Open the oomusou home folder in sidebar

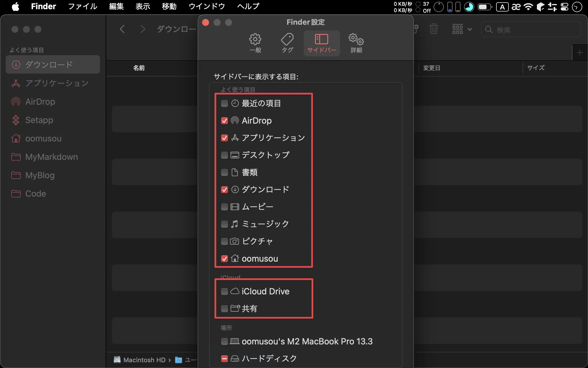click(x=53, y=138)
